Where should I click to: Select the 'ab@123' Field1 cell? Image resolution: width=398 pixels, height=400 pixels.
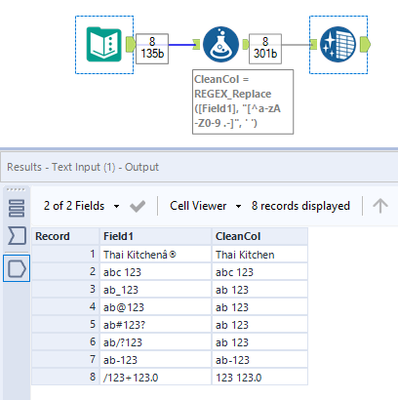[156, 307]
